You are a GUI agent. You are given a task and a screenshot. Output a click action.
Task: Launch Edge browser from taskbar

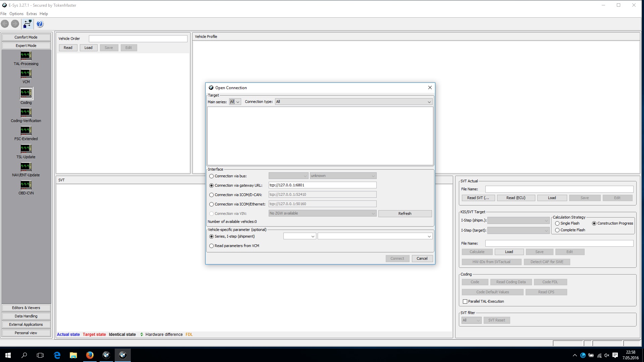[57, 355]
